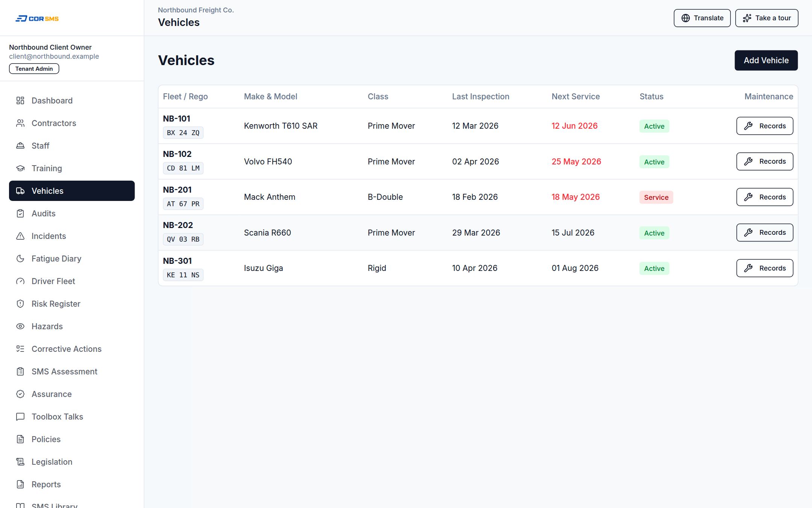812x508 pixels.
Task: Click the Legislation scroll icon
Action: pyautogui.click(x=20, y=462)
